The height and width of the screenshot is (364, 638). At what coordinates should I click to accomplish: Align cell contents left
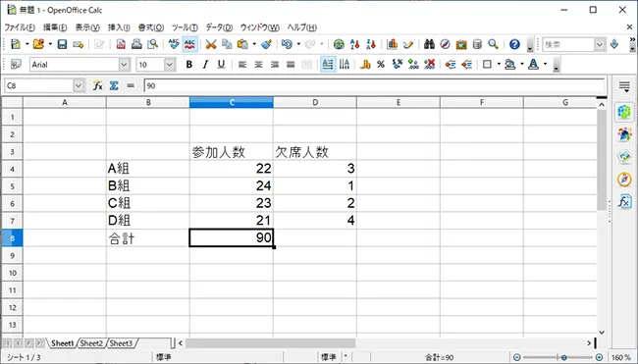(x=242, y=64)
